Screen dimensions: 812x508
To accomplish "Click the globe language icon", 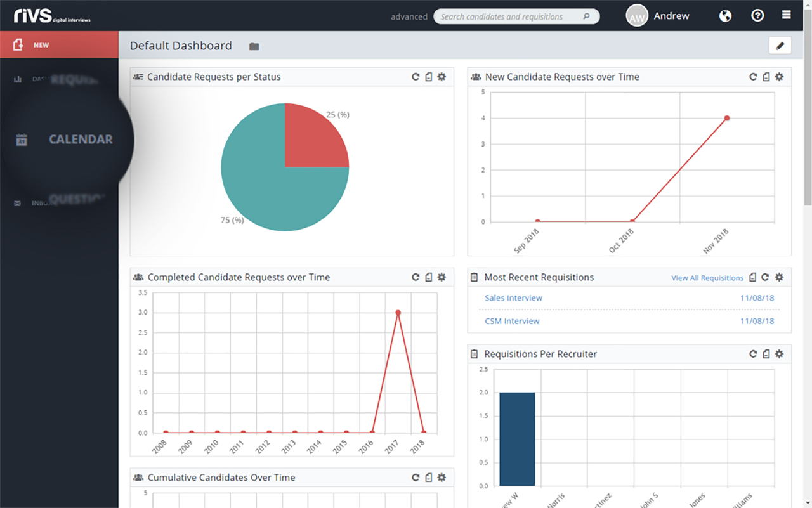I will [726, 16].
